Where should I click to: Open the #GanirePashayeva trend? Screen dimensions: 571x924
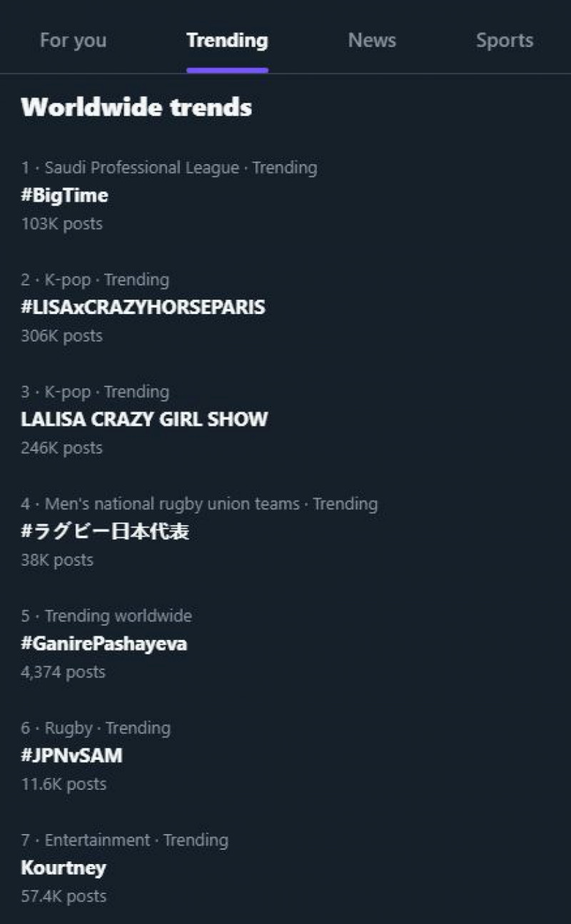pos(104,644)
